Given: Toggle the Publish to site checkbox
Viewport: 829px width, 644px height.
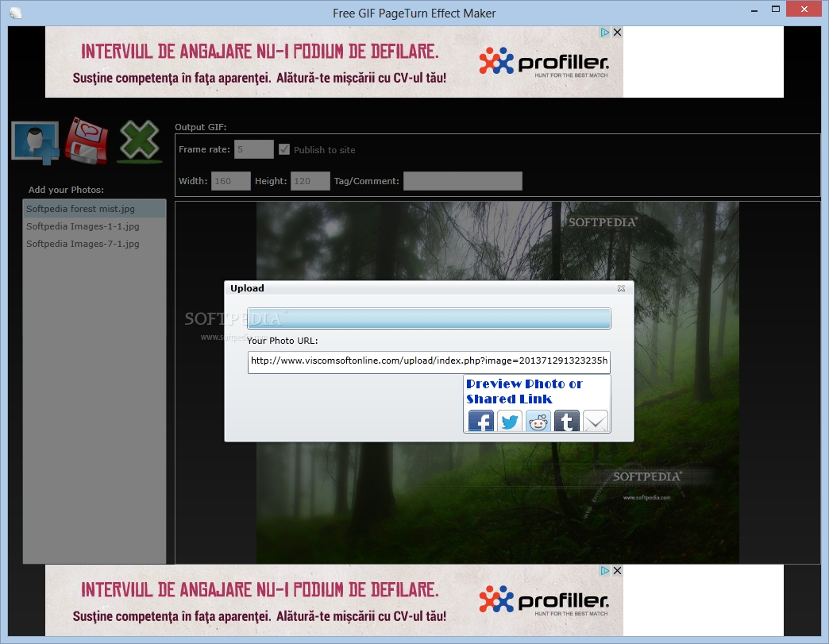Looking at the screenshot, I should [284, 149].
